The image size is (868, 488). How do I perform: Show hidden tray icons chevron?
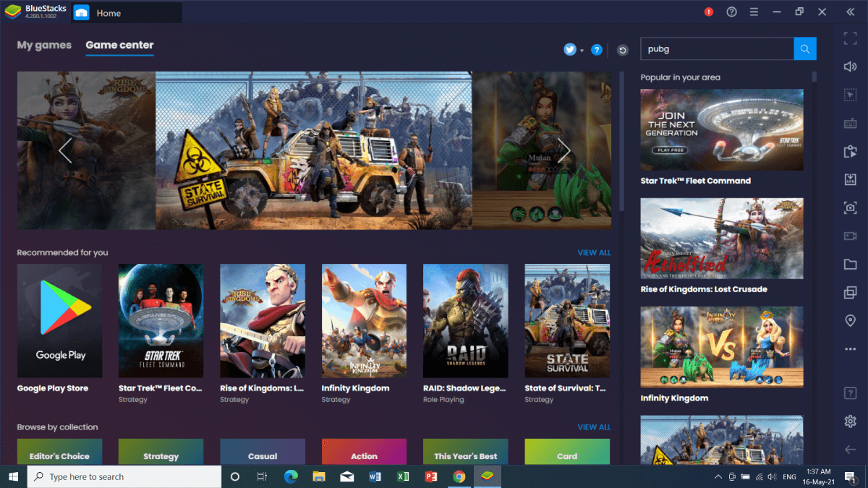718,477
